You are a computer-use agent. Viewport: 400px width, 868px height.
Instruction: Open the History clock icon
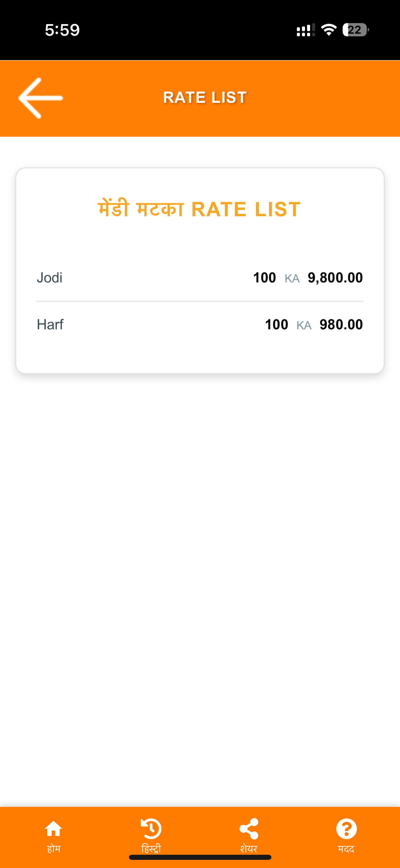point(151,829)
